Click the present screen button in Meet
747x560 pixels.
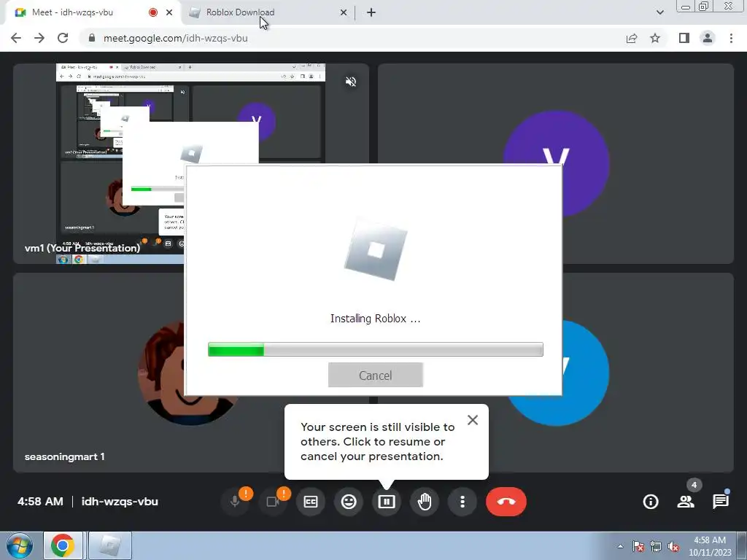(x=387, y=502)
